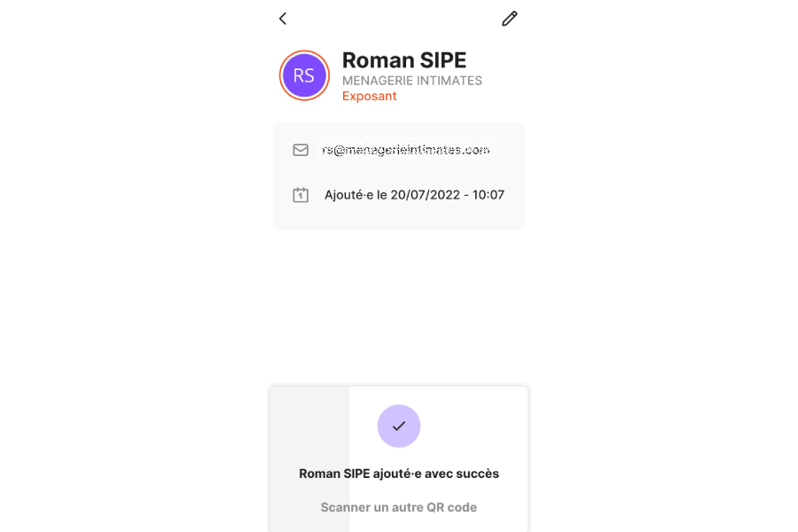
Task: Click the 10:07 timestamp in the added row
Action: 488,195
